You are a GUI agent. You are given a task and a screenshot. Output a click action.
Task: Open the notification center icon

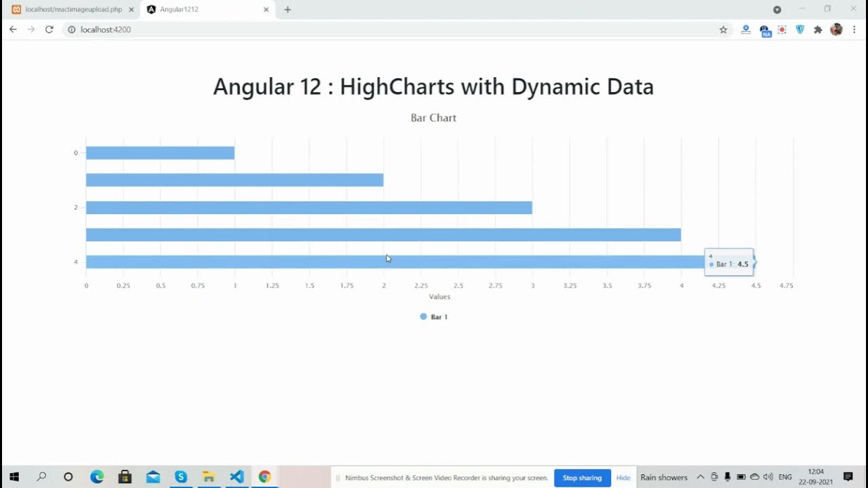coord(848,477)
